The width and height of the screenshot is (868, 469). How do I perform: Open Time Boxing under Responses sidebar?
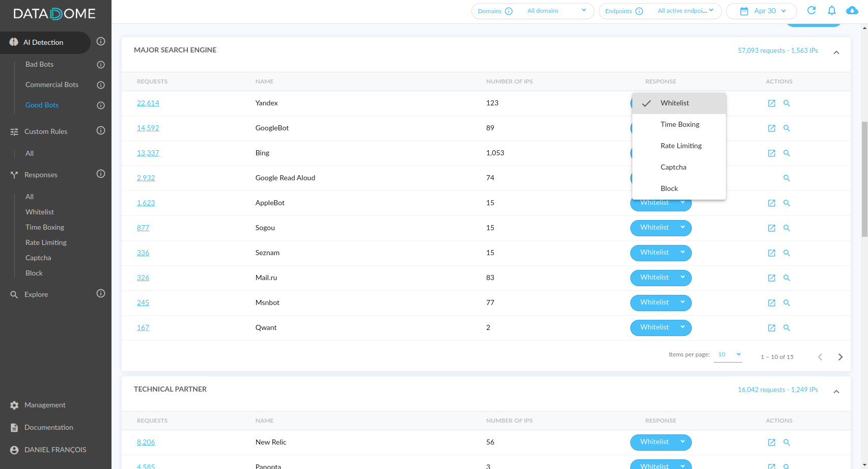pos(45,227)
